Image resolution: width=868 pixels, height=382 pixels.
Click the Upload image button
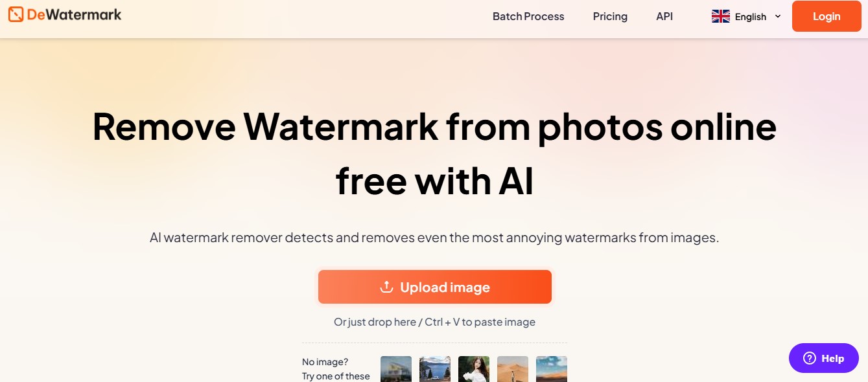pos(435,287)
